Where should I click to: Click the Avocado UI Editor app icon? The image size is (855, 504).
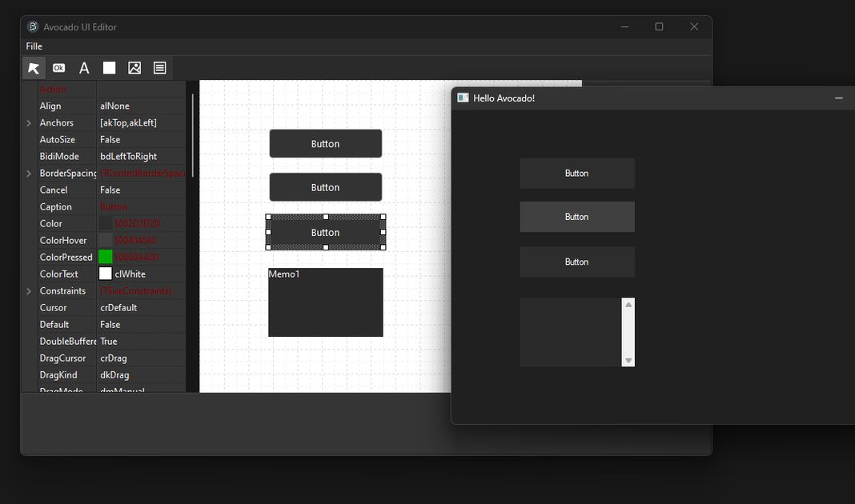(x=33, y=26)
